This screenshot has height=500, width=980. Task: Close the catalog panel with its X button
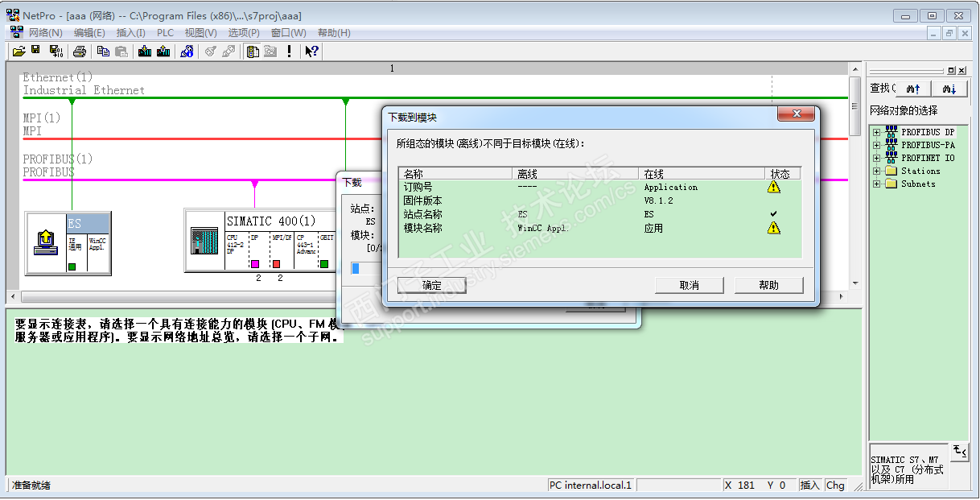coord(961,71)
